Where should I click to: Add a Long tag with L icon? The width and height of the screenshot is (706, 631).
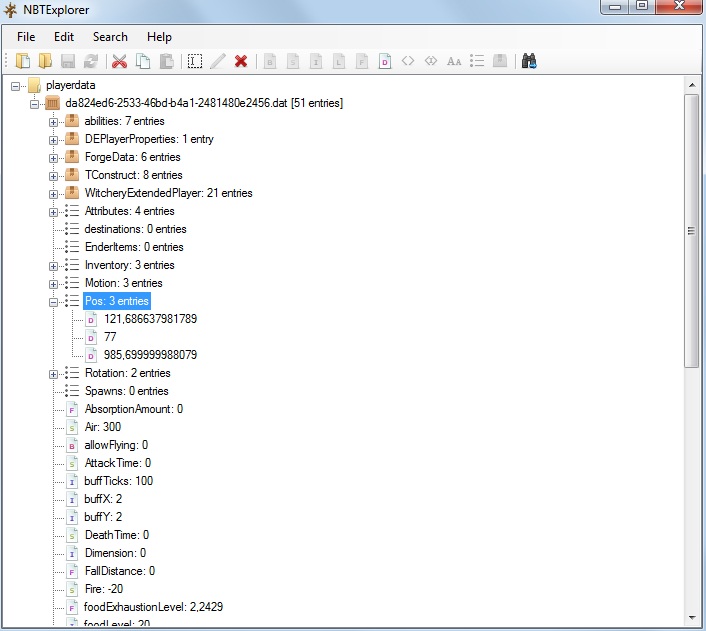(339, 61)
